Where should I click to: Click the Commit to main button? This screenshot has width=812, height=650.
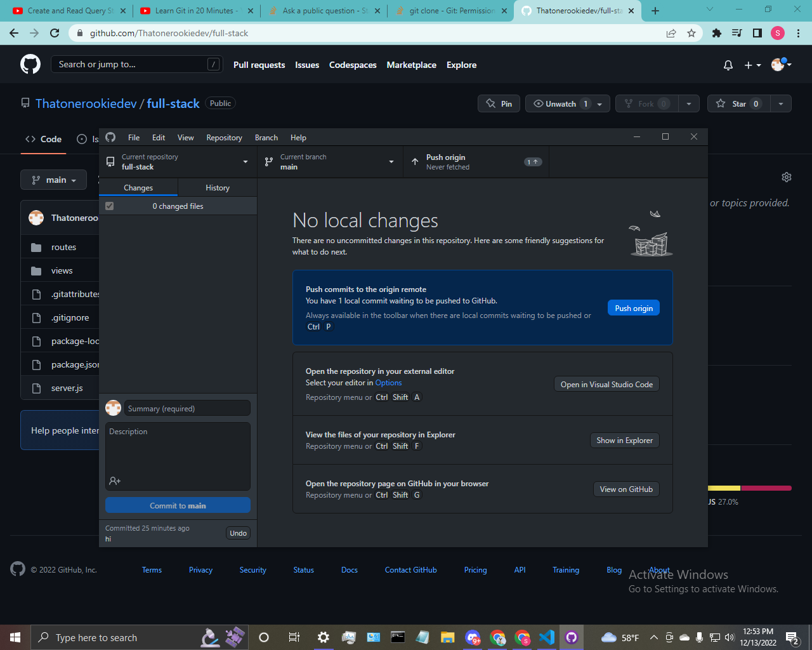tap(178, 505)
